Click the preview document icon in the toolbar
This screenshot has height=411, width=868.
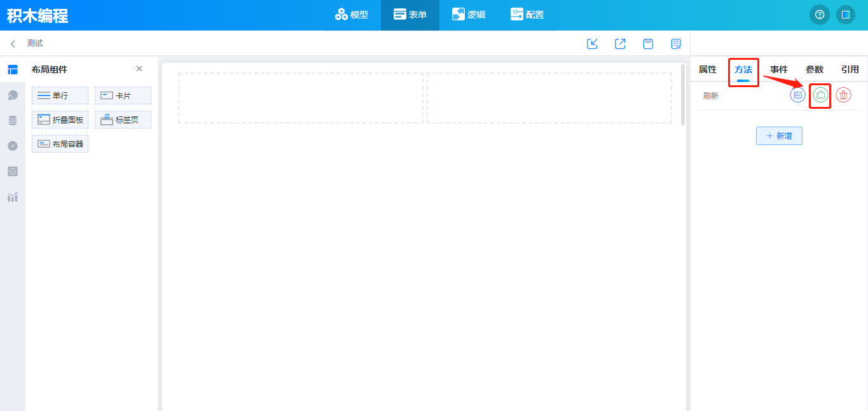(676, 44)
